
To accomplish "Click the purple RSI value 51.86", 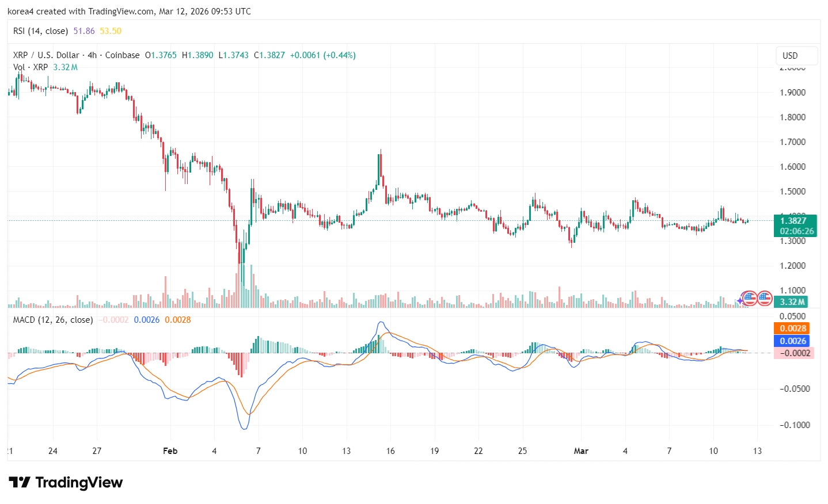I will [84, 31].
